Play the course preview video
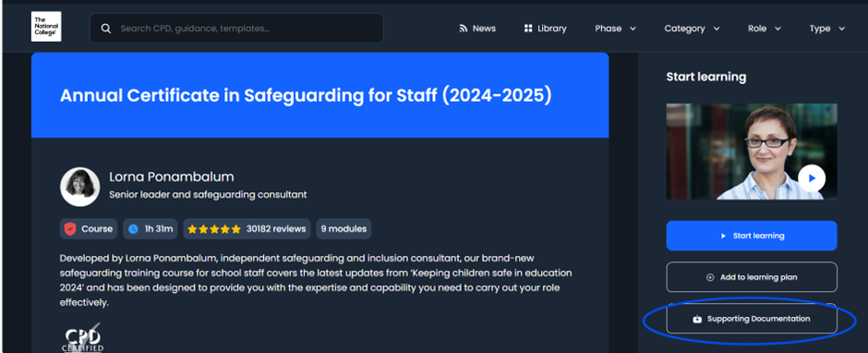The width and height of the screenshot is (868, 353). click(x=812, y=178)
